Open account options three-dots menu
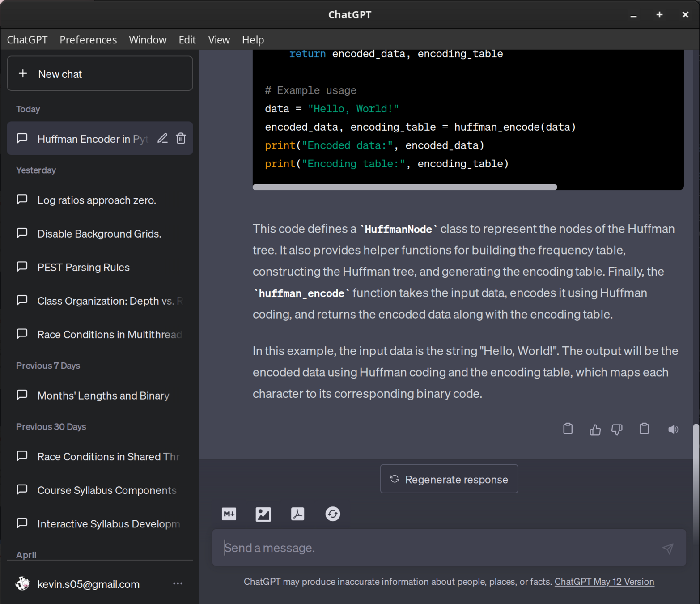700x604 pixels. click(178, 583)
